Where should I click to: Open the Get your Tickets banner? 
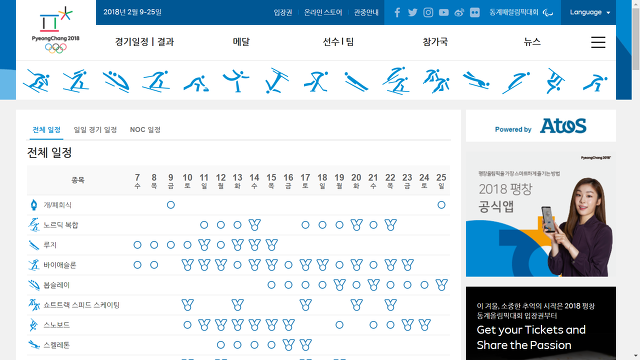(x=541, y=323)
